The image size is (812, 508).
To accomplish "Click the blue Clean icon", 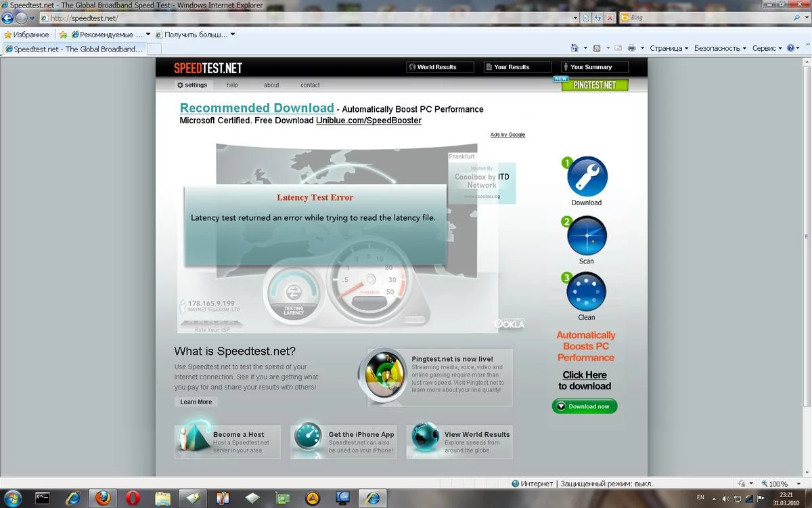I will [x=586, y=292].
